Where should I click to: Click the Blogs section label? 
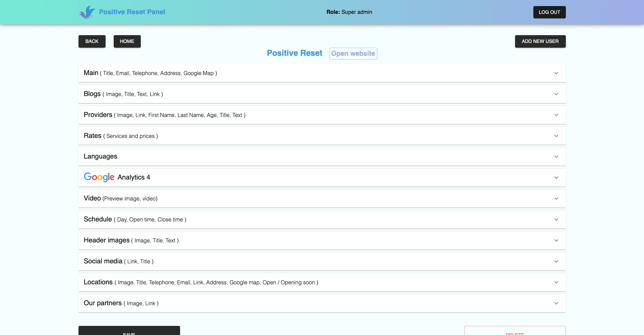(x=92, y=94)
